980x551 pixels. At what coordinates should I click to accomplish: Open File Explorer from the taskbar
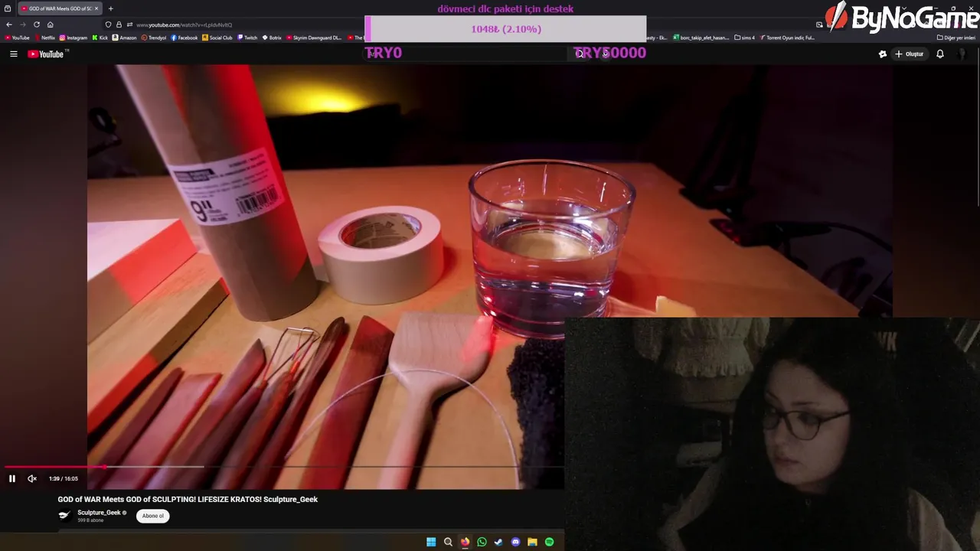(532, 542)
